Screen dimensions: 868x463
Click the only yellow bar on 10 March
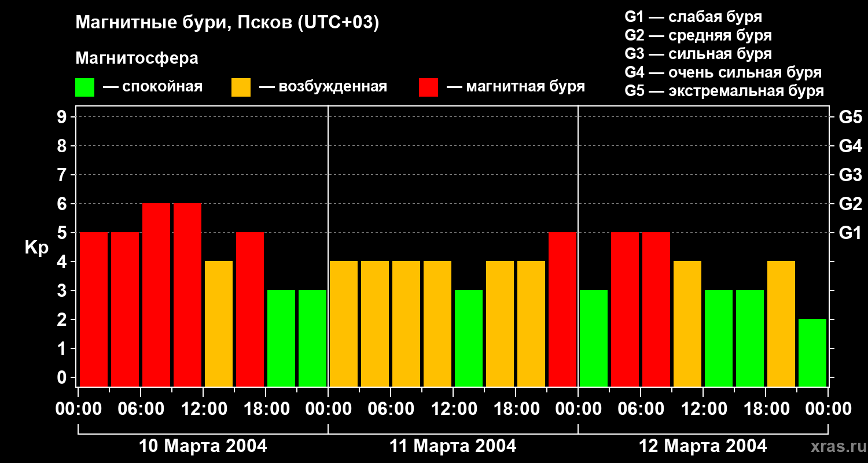pyautogui.click(x=219, y=324)
